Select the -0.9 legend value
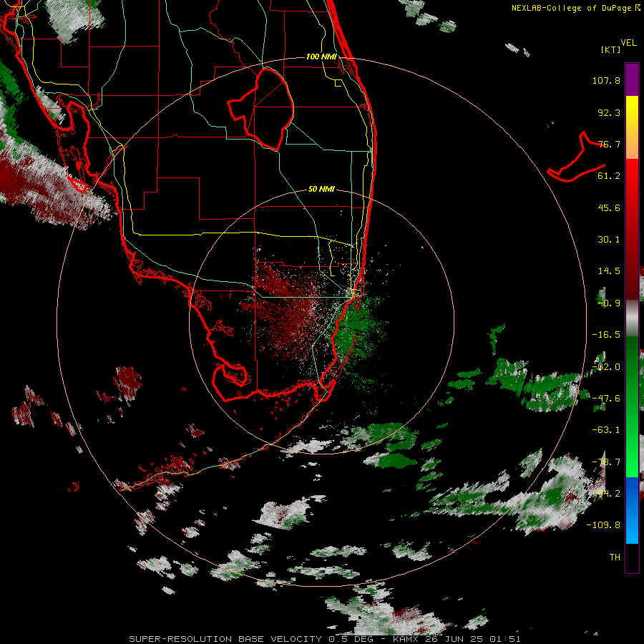The height and width of the screenshot is (644, 644). (x=609, y=303)
